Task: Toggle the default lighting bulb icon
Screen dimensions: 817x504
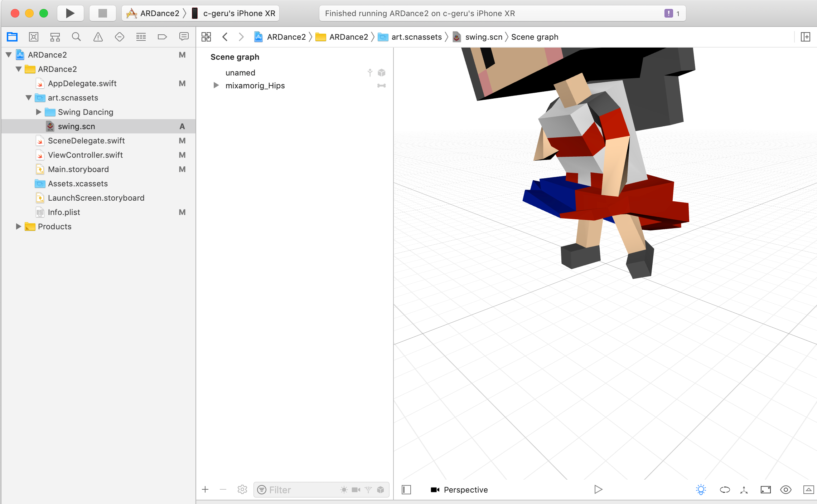Action: [701, 490]
